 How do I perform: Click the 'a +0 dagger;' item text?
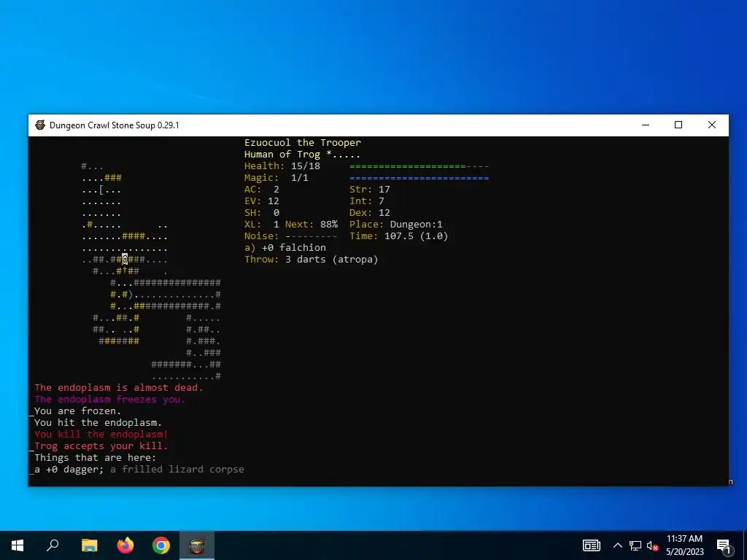point(69,470)
